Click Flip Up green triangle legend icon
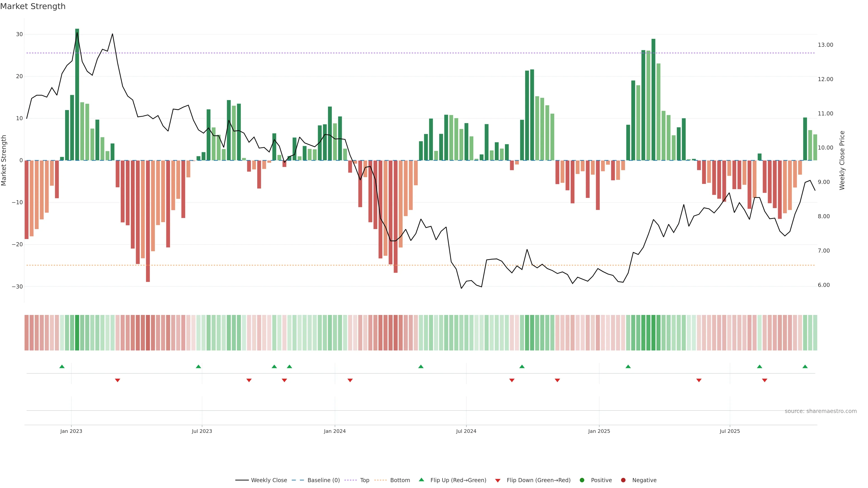The image size is (868, 488). [x=421, y=480]
